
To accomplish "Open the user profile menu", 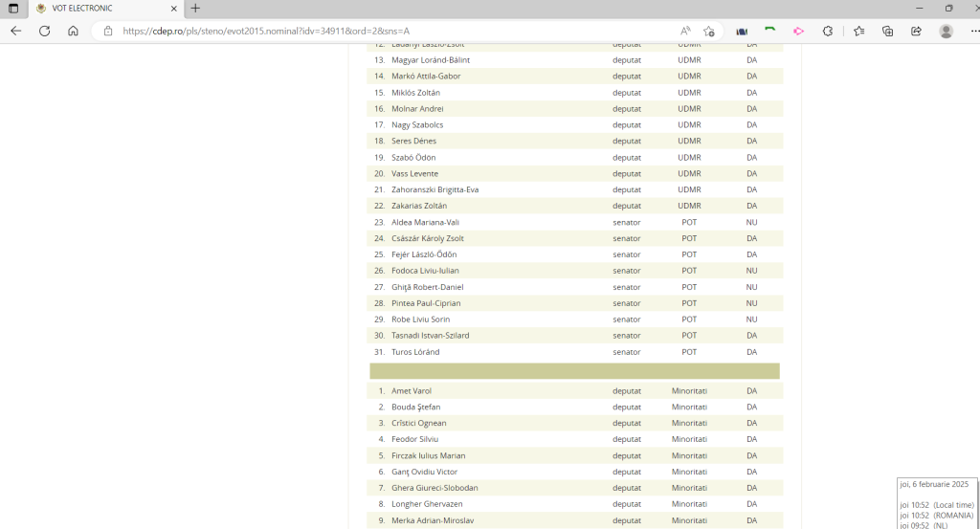I will pos(947,31).
